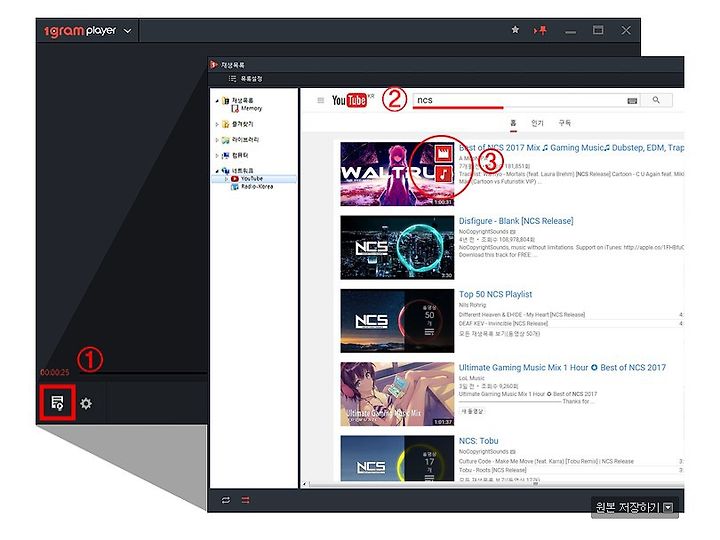Add Best of NCS 2017 as audio (music note icon)
This screenshot has width=720, height=540.
pyautogui.click(x=444, y=174)
